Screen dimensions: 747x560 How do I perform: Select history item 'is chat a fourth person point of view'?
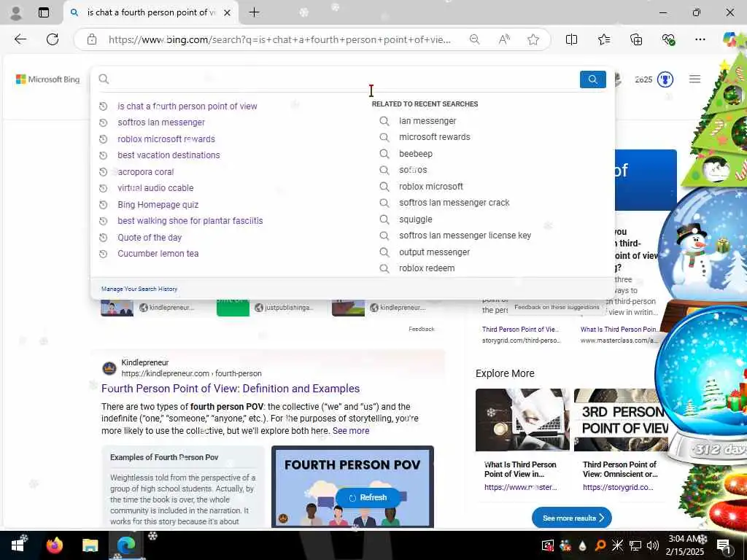187,106
